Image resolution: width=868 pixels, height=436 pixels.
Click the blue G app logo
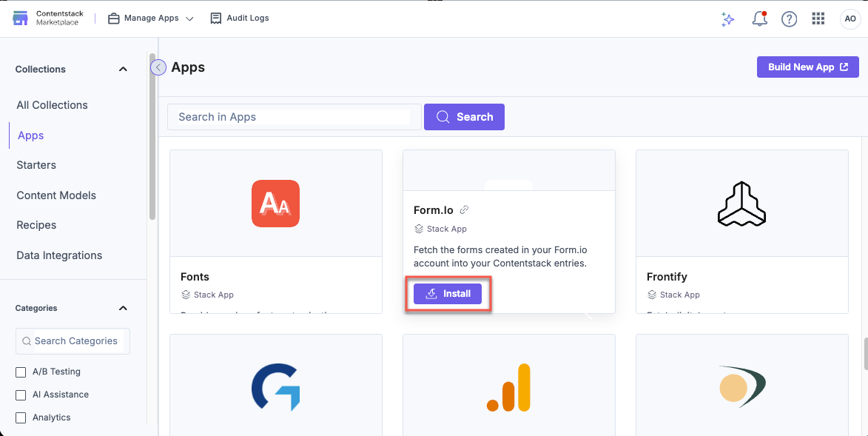pyautogui.click(x=276, y=386)
